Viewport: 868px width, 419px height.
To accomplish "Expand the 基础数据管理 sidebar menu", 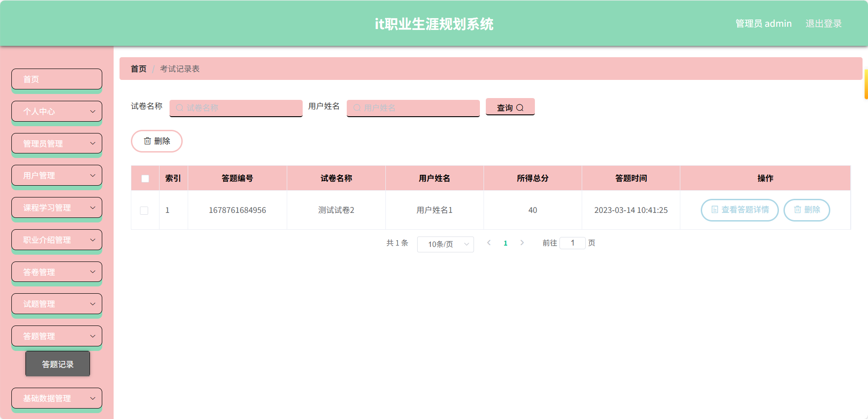I will [57, 398].
